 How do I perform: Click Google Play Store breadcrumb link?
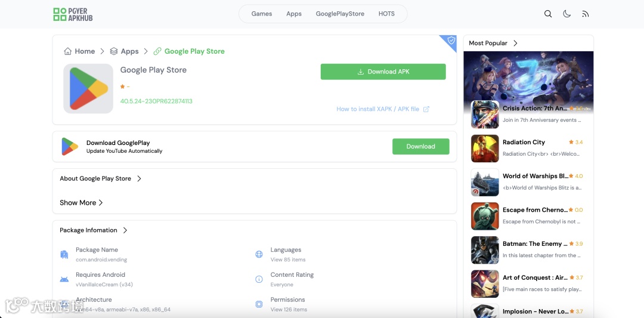[194, 51]
